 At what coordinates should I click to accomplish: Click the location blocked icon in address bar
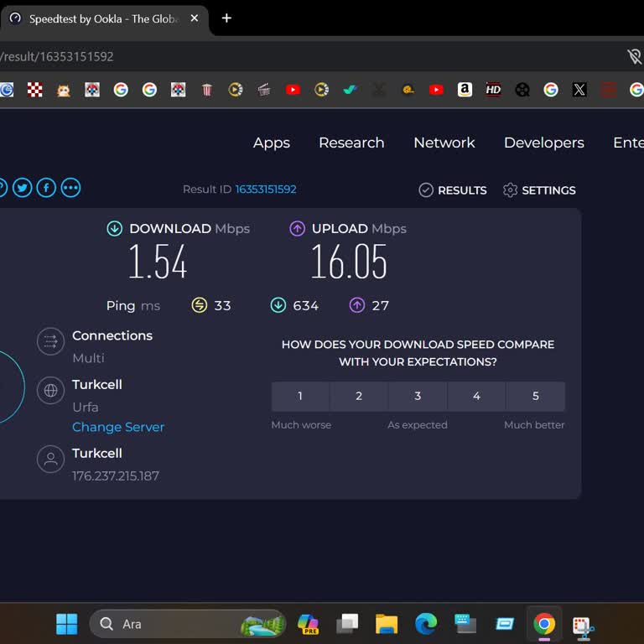[x=634, y=57]
